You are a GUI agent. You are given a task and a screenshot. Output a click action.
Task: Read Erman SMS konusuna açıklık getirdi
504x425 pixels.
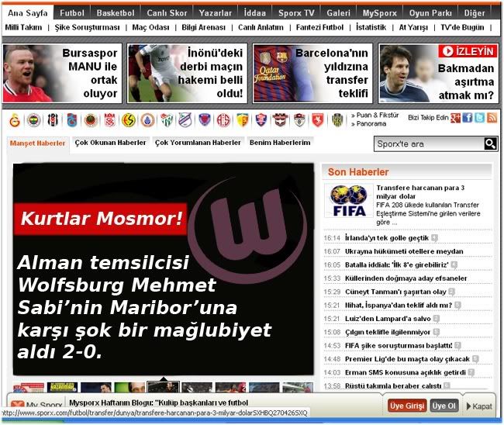pos(406,372)
